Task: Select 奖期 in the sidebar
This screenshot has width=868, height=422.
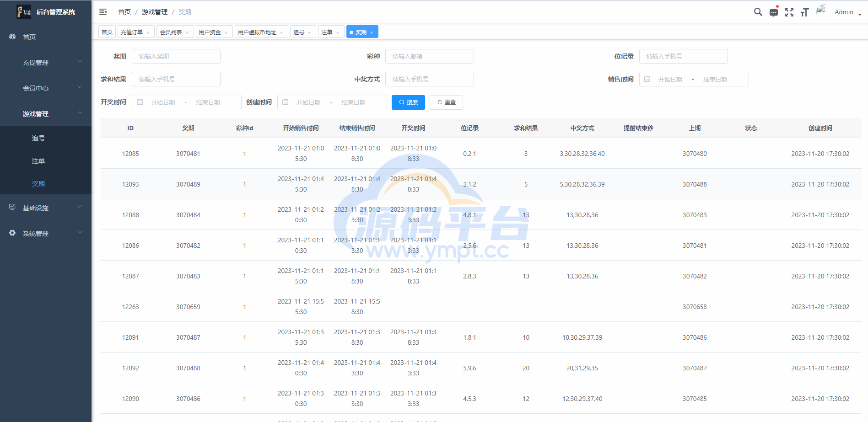Action: click(46, 183)
